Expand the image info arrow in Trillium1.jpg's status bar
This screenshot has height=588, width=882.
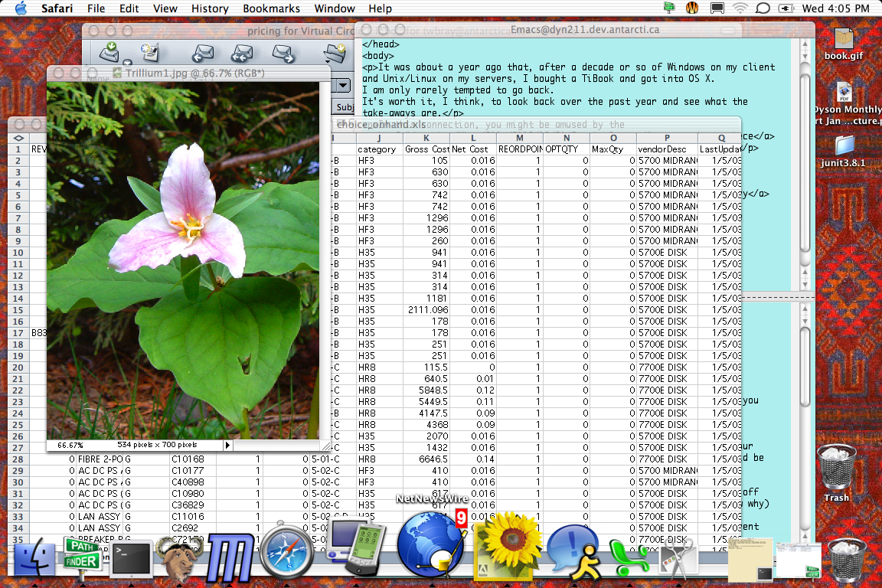[x=227, y=444]
